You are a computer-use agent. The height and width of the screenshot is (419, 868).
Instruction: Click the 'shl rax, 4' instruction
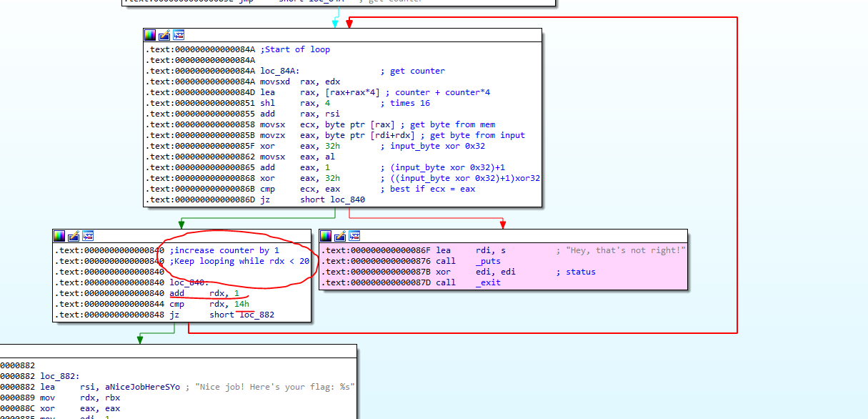[295, 103]
